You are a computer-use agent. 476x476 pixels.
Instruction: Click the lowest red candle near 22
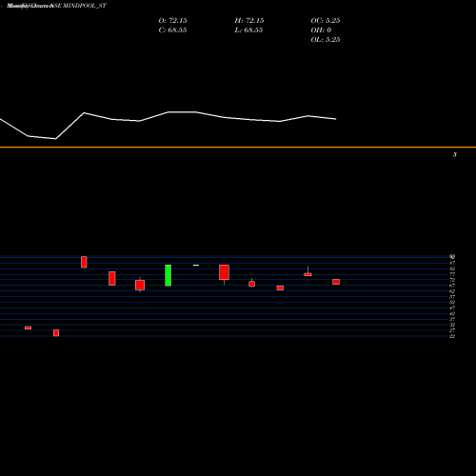click(x=56, y=333)
